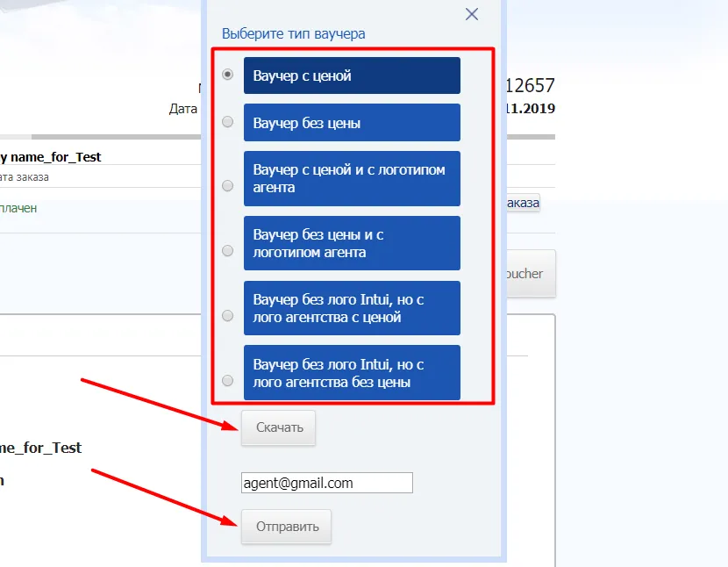The height and width of the screenshot is (567, 728).
Task: Choose radio for 'Ваучер без цены и с логотипом агента'
Action: (x=228, y=250)
